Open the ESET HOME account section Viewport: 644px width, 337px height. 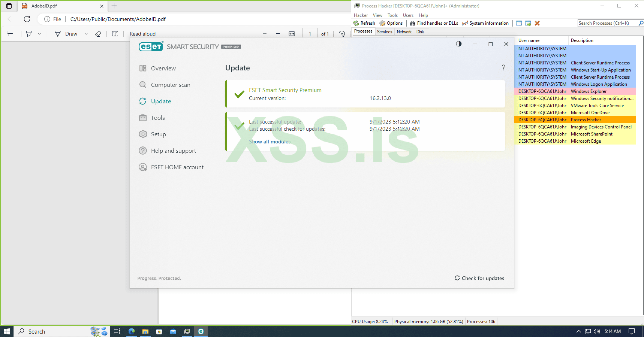pos(177,167)
